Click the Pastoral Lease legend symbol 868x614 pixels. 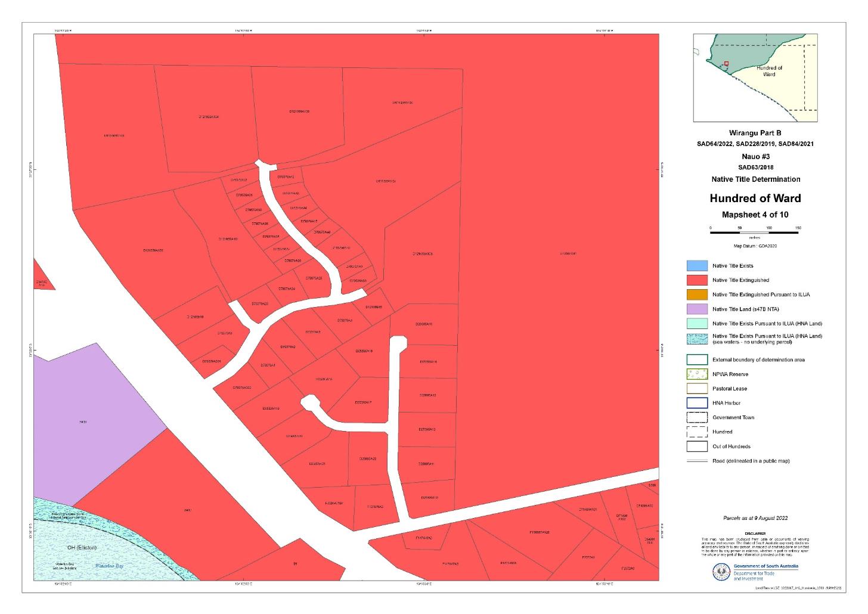tap(697, 389)
